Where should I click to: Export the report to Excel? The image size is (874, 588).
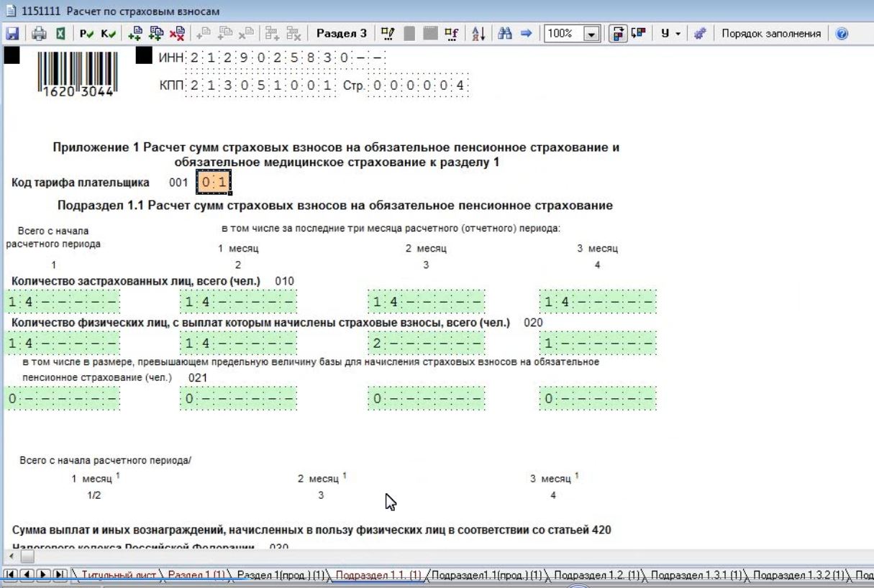coord(60,34)
